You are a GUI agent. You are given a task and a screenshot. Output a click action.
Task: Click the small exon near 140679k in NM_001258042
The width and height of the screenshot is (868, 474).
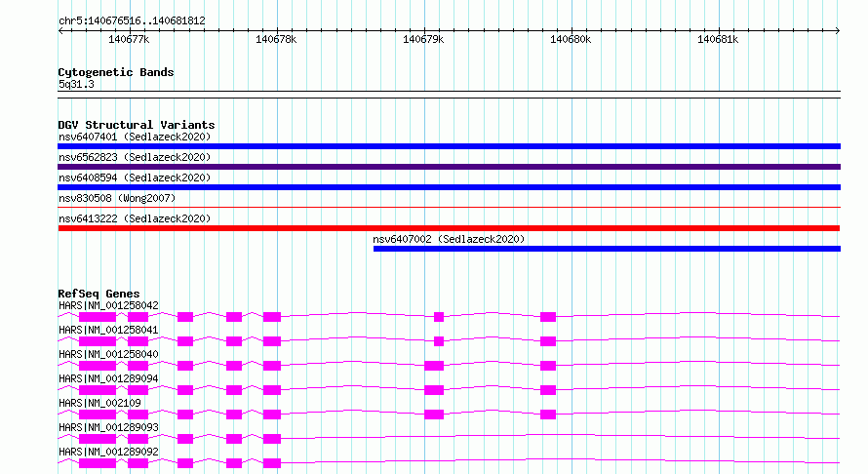point(439,317)
